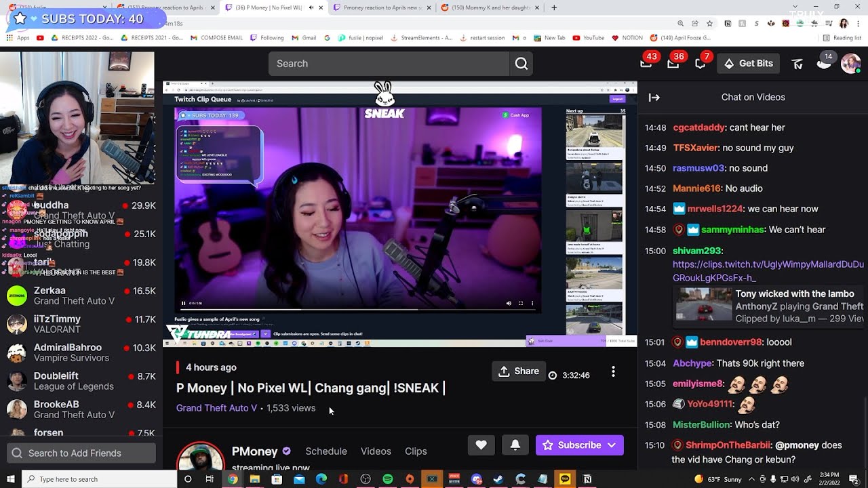Open BrookeAB's channel in sidebar
Viewport: 868px width, 488px height.
[x=81, y=409]
